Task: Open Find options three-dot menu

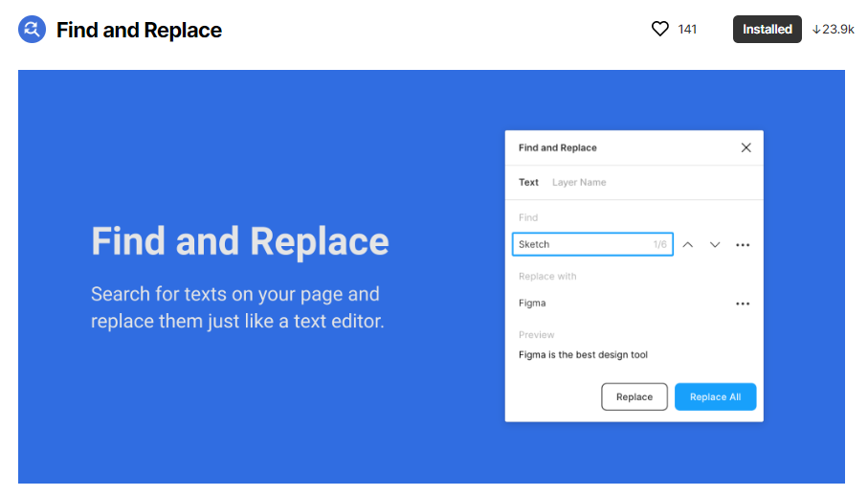Action: point(743,245)
